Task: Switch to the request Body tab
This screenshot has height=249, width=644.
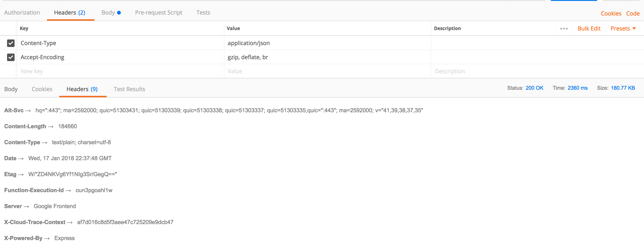Action: (x=111, y=12)
